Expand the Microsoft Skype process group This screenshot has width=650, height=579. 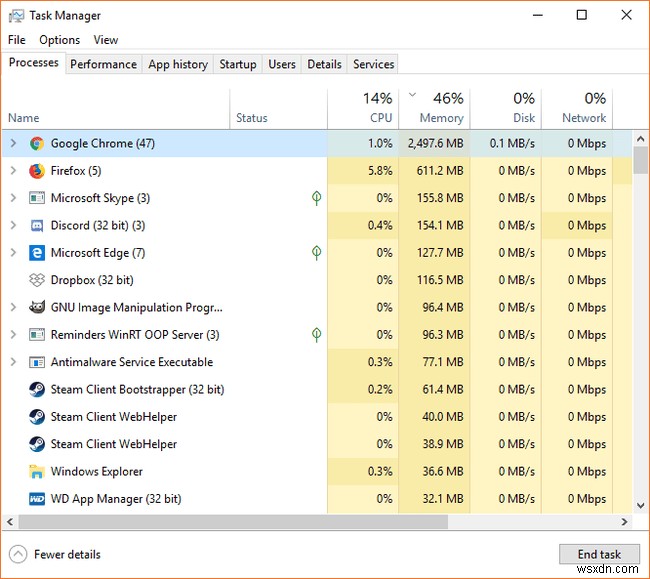pyautogui.click(x=13, y=198)
